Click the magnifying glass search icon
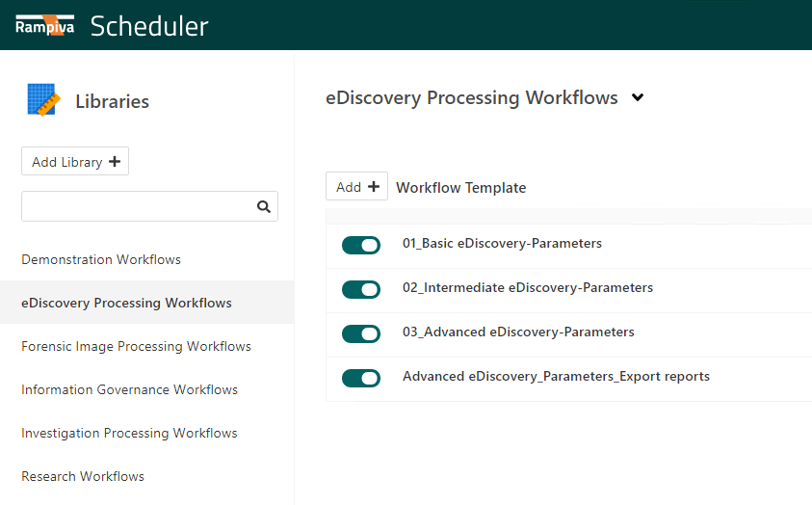Screen dimensions: 812x505 pos(264,206)
